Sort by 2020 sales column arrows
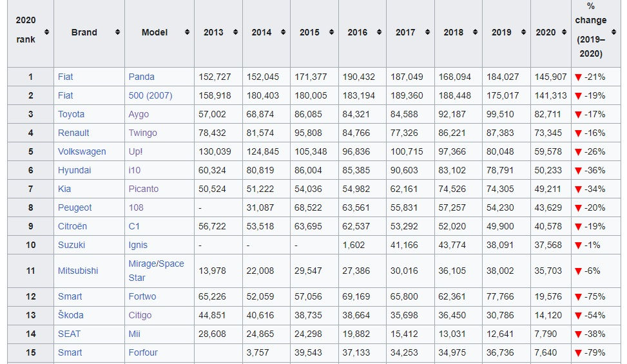Image resolution: width=627 pixels, height=364 pixels. pos(564,32)
